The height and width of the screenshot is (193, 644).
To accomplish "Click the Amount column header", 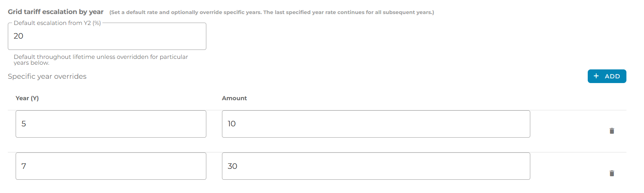I will tap(234, 98).
